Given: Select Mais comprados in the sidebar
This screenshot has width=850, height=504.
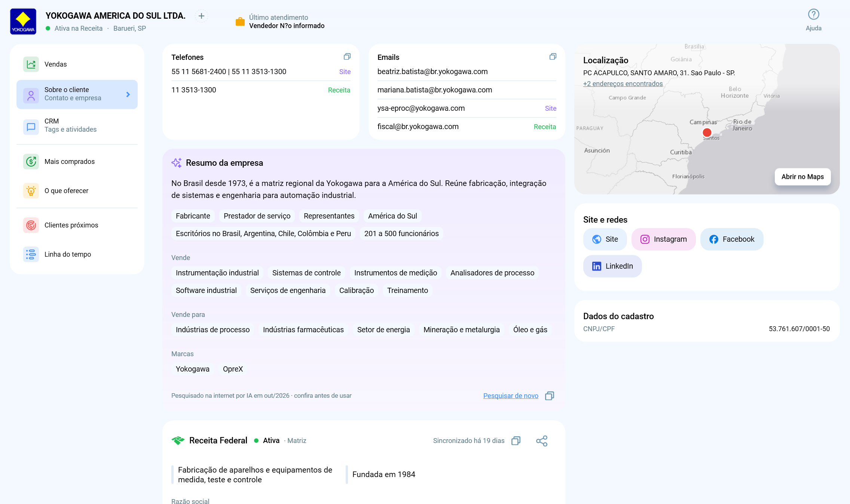Looking at the screenshot, I should [x=77, y=162].
